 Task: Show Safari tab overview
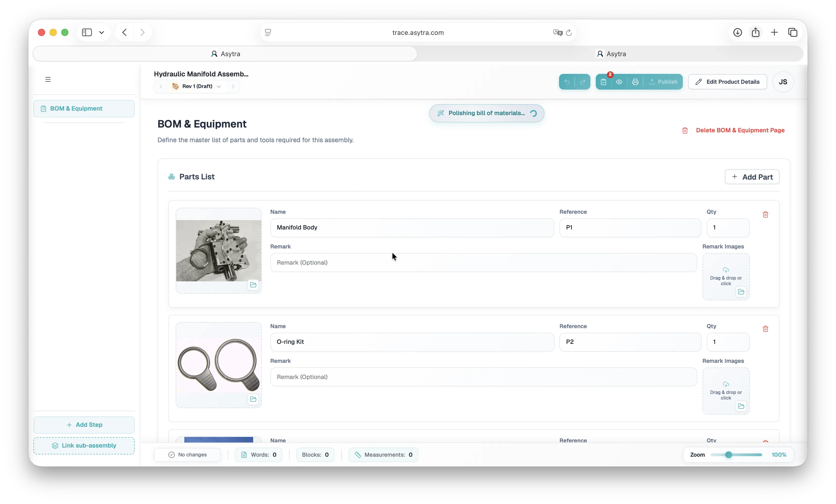pyautogui.click(x=792, y=32)
